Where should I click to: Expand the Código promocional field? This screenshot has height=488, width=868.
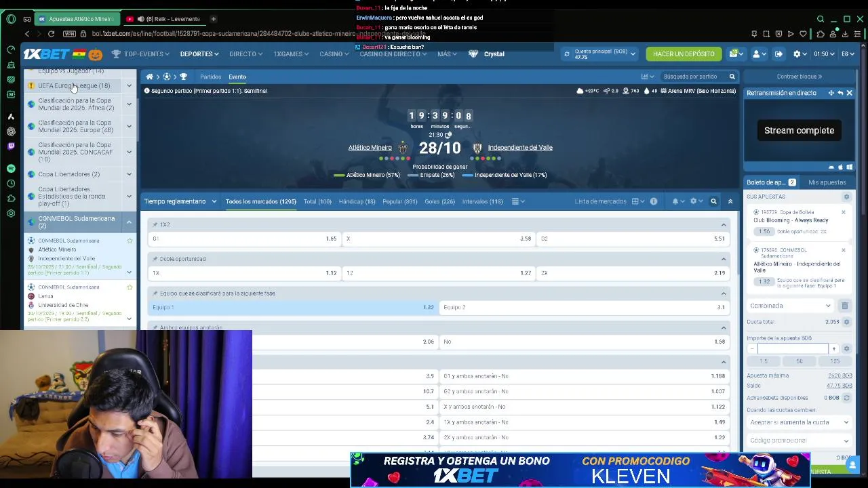pos(799,441)
